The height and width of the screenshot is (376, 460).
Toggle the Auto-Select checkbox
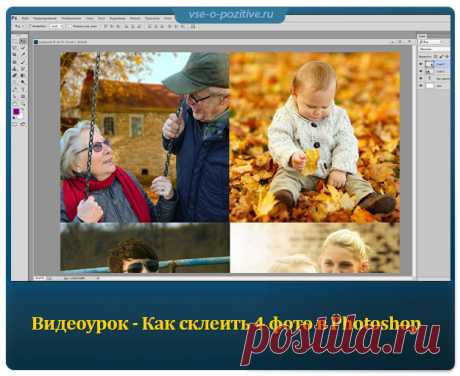pos(30,26)
